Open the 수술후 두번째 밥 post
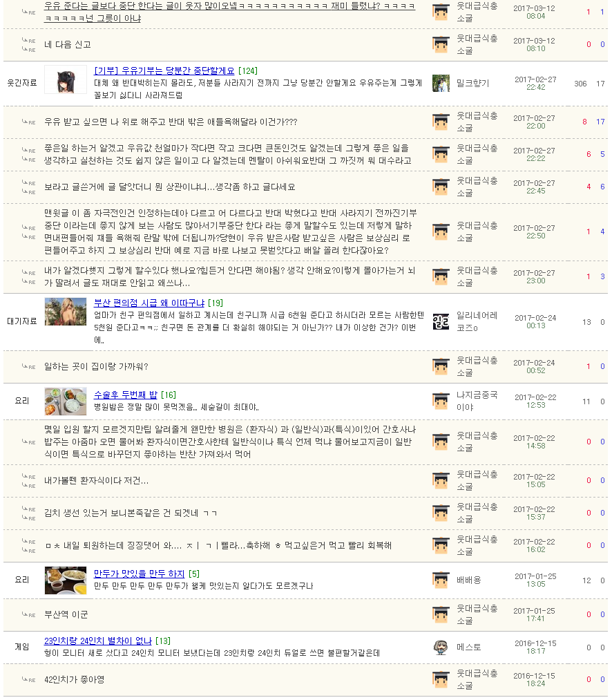This screenshot has width=612, height=700. (x=126, y=395)
